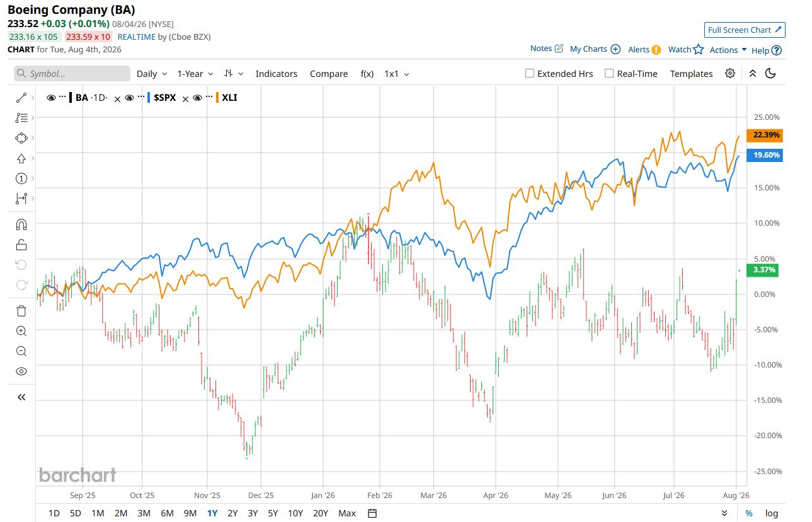Open the bar type dropdown
Image resolution: width=812 pixels, height=522 pixels.
(x=234, y=74)
